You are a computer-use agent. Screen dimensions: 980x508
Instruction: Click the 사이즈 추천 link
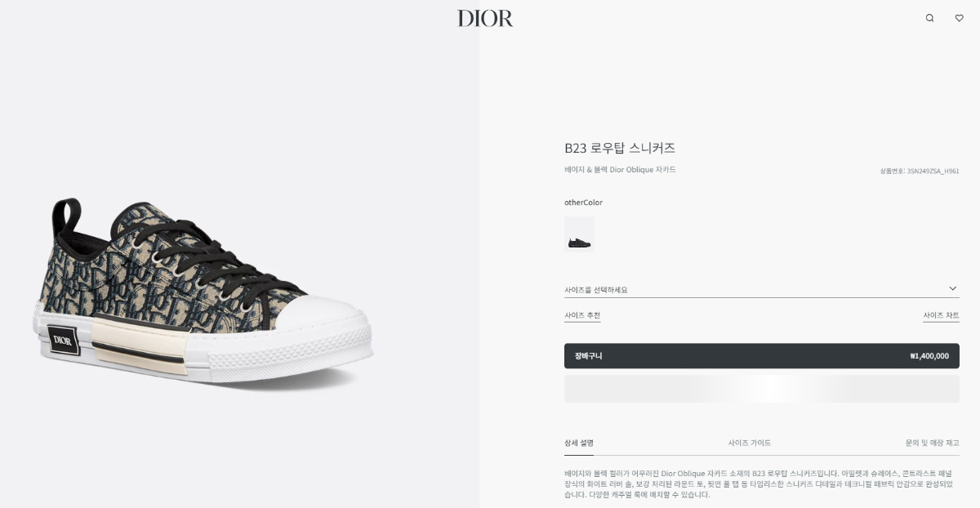click(582, 315)
